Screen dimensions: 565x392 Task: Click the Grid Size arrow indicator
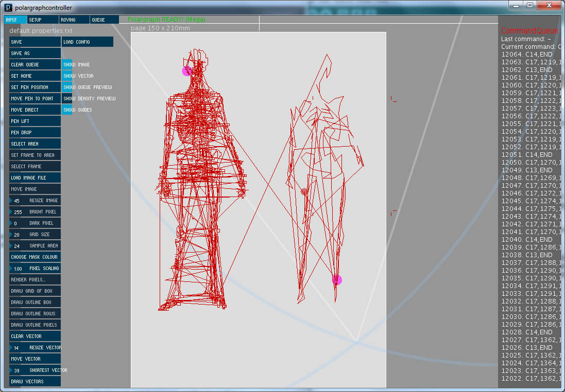pyautogui.click(x=11, y=235)
